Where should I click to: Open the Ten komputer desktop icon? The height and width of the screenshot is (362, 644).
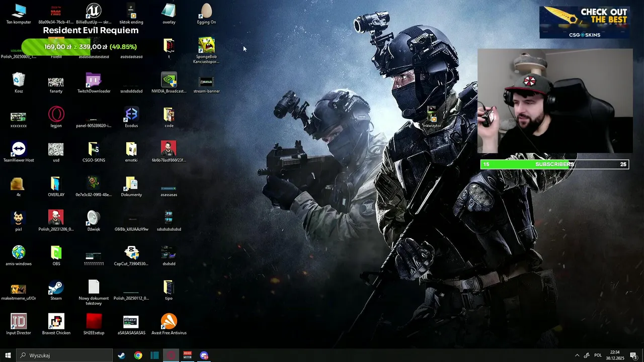pyautogui.click(x=19, y=14)
